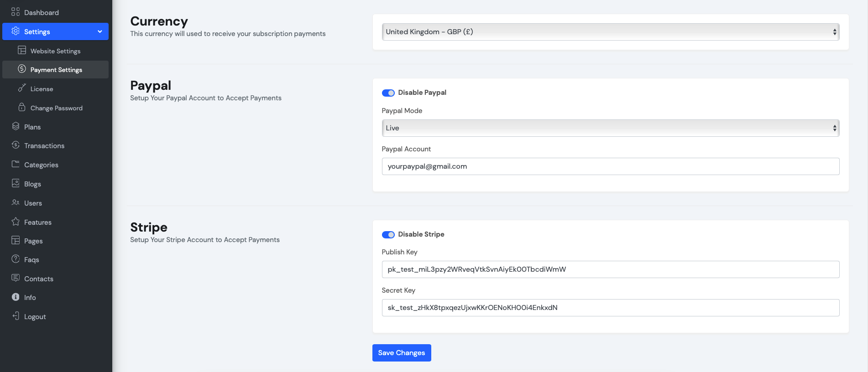Toggle the Disable Paypal switch
The width and height of the screenshot is (868, 372).
coord(388,93)
